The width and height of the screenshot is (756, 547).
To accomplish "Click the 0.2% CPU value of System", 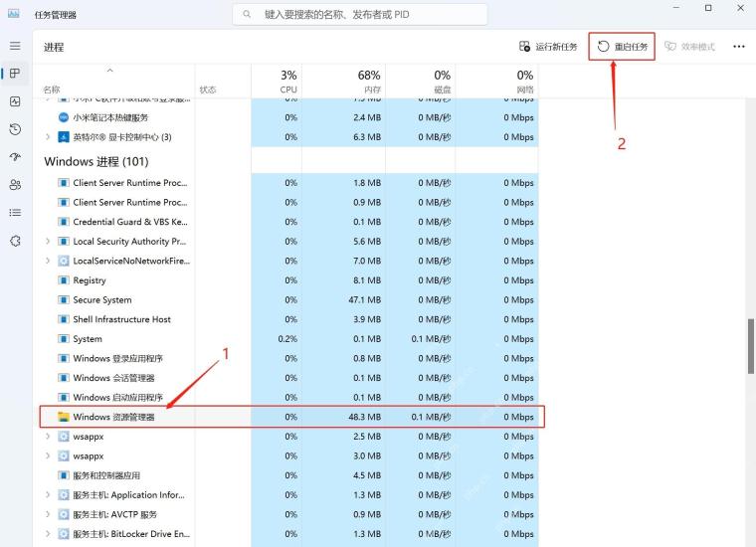I will point(287,339).
